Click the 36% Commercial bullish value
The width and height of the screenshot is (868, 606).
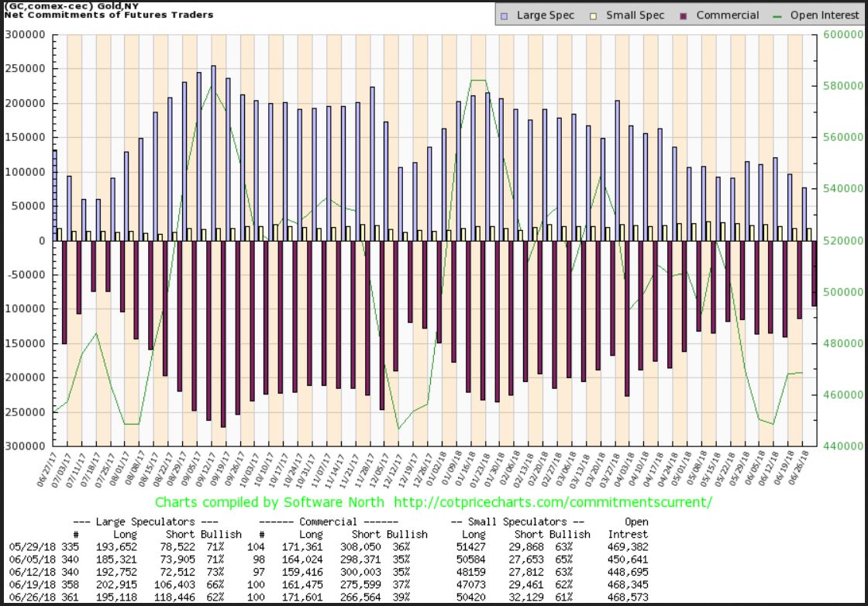(x=401, y=547)
